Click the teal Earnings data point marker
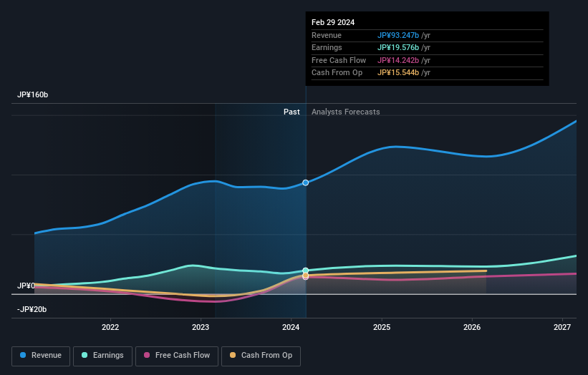 [306, 271]
